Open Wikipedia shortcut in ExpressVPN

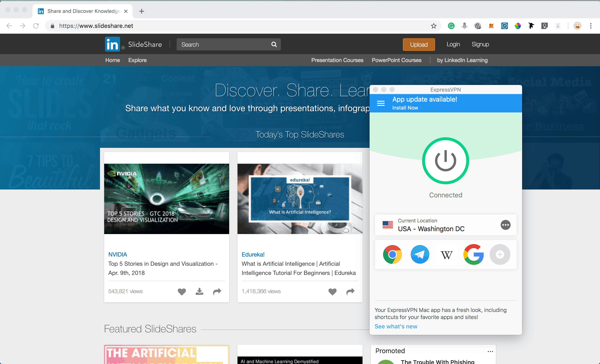click(447, 255)
